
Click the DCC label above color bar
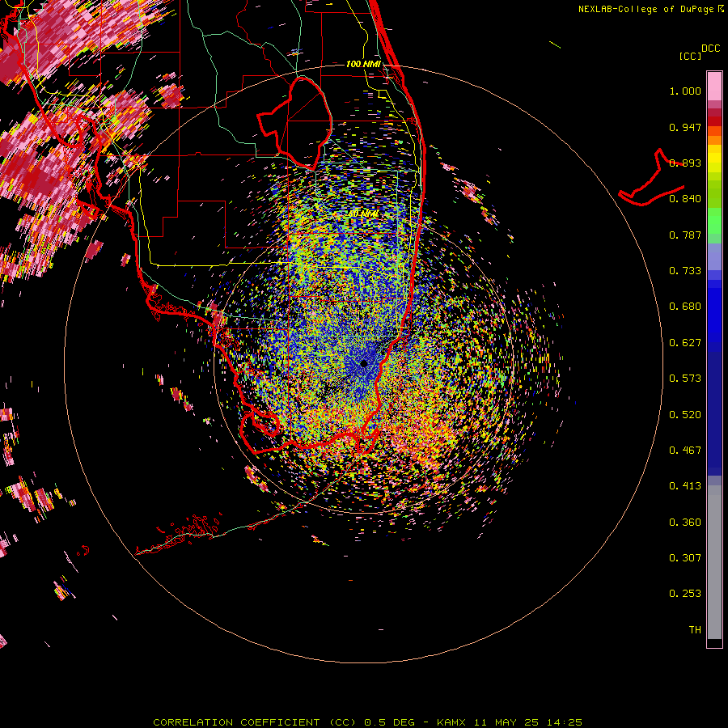coord(711,49)
